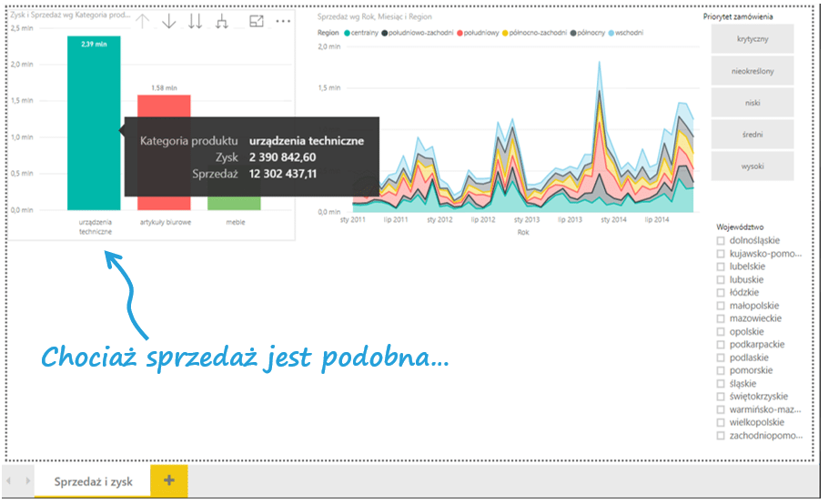Screen dimensions: 828x504
Task: Click the double-arrow next level icon
Action: 195,22
